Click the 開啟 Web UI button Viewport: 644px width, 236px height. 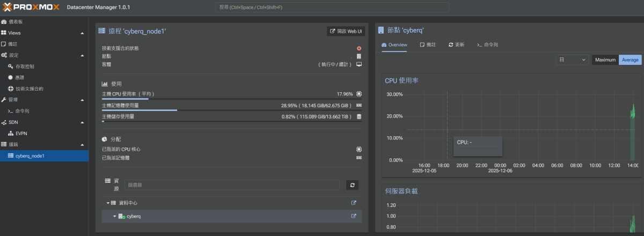click(x=346, y=32)
